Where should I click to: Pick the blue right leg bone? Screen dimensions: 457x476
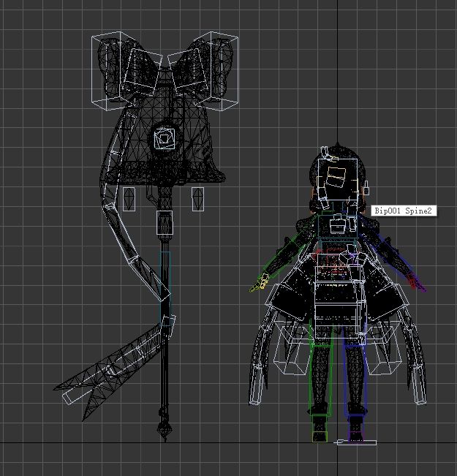click(x=355, y=379)
